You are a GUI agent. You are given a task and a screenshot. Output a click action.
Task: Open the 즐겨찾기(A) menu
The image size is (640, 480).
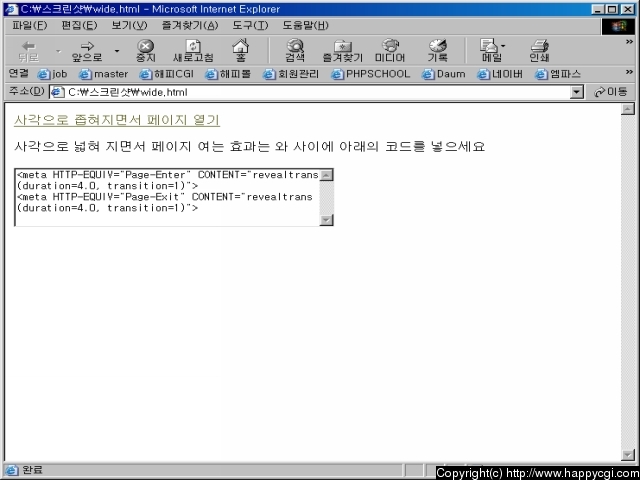[x=190, y=26]
